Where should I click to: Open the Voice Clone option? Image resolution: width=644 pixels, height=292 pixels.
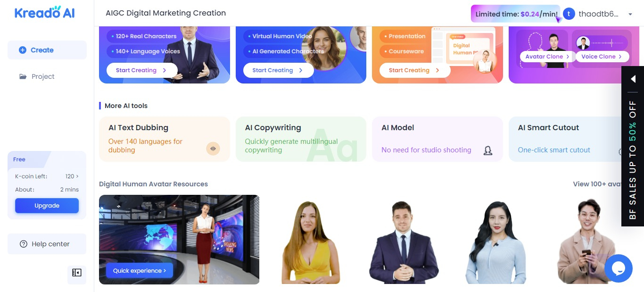[x=602, y=57]
